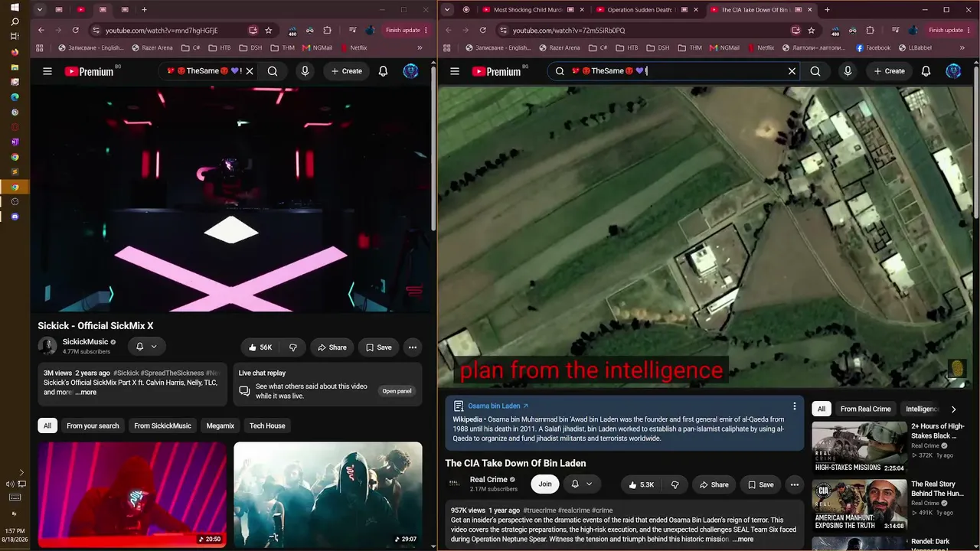Share the Sickick SickMix X video

point(332,347)
